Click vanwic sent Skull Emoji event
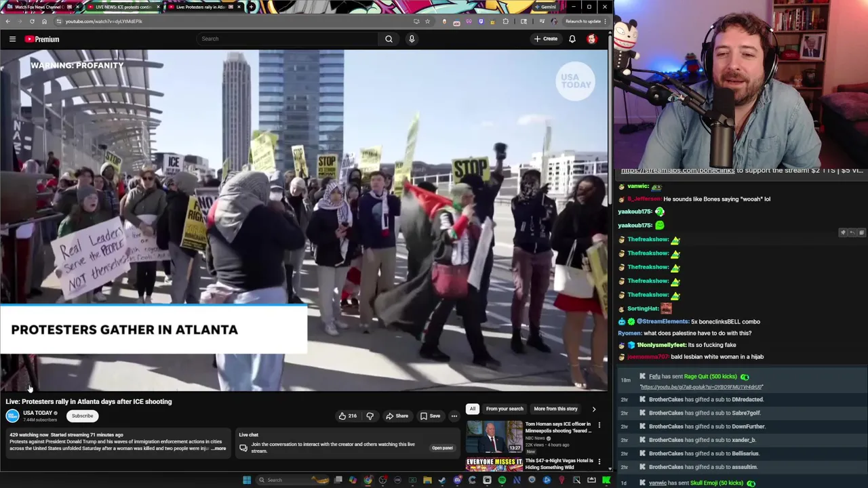 coord(696,483)
